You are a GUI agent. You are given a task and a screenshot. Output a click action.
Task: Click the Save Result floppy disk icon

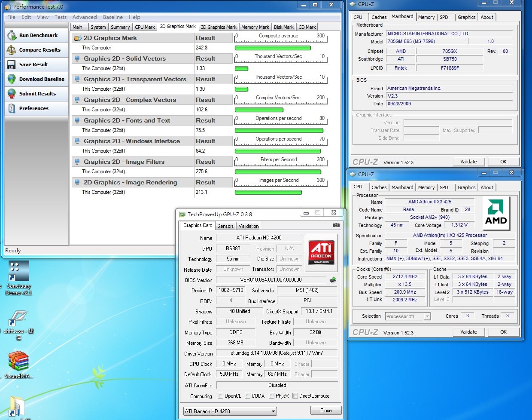tap(12, 64)
